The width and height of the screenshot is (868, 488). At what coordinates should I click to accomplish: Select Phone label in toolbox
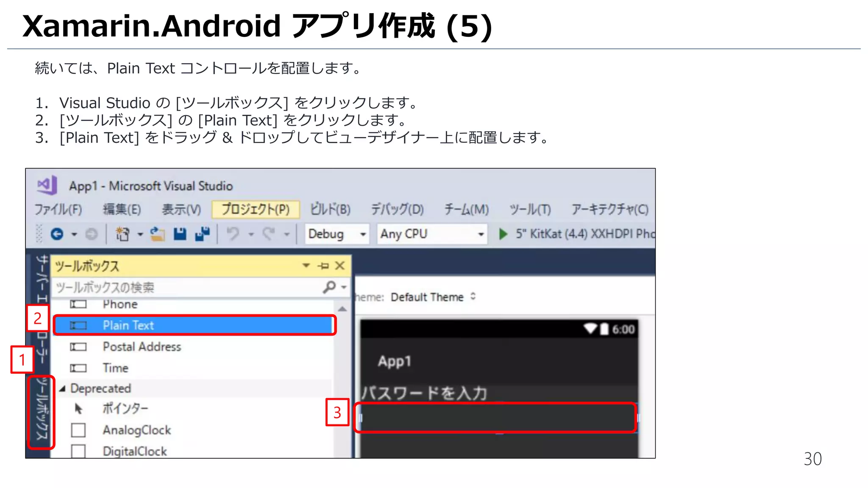coord(120,305)
